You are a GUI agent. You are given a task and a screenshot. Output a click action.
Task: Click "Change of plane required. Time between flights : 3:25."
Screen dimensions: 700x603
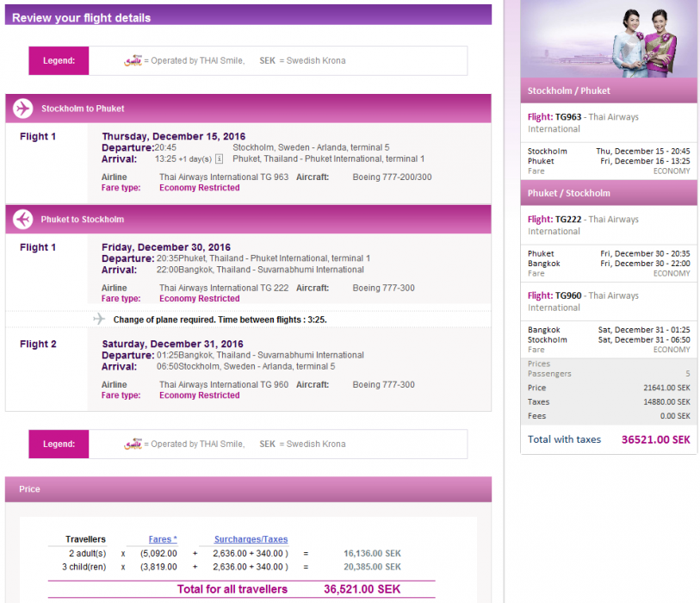[x=220, y=320]
